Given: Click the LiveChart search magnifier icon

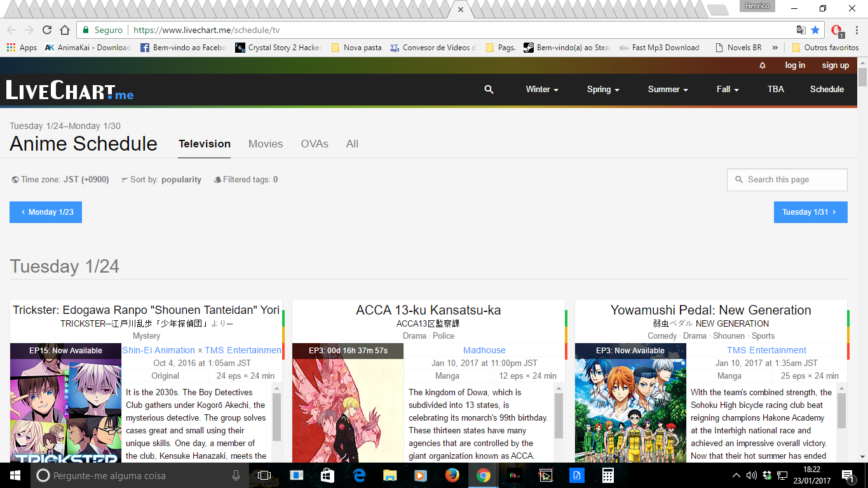Looking at the screenshot, I should (489, 90).
